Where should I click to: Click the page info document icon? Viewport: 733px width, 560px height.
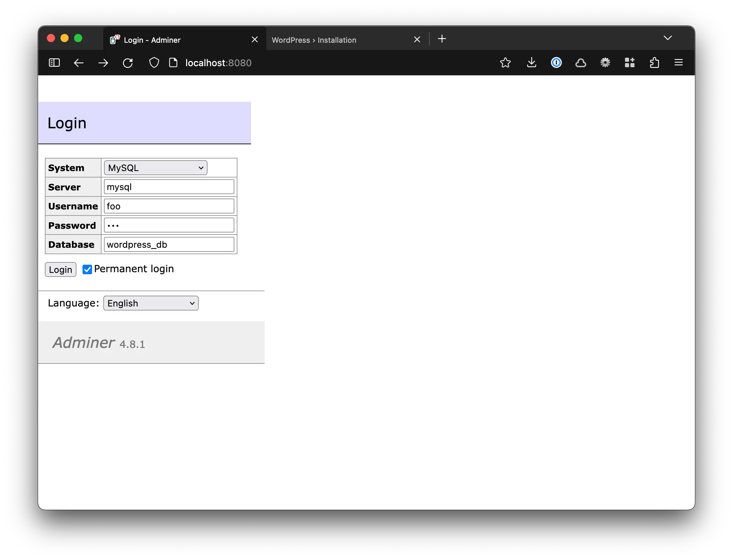point(173,63)
